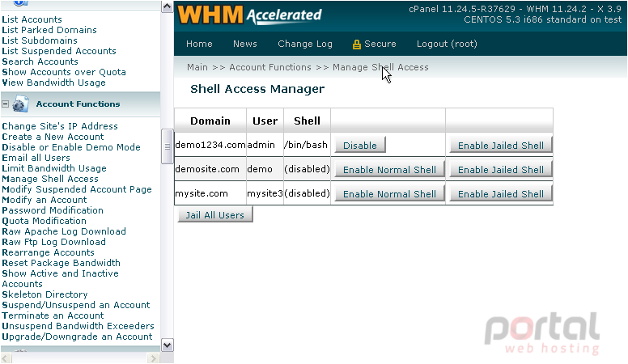
Task: Open Raw Ftp Log Download
Action: pyautogui.click(x=54, y=242)
